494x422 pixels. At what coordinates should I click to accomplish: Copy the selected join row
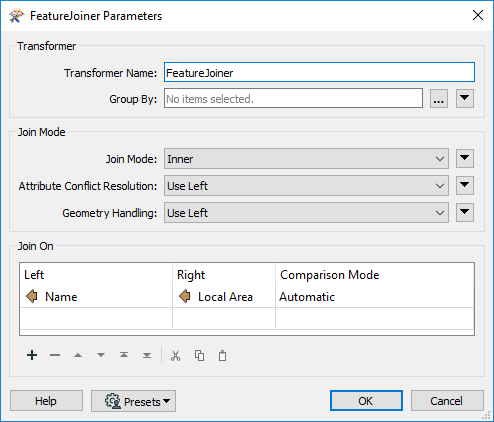coord(199,356)
